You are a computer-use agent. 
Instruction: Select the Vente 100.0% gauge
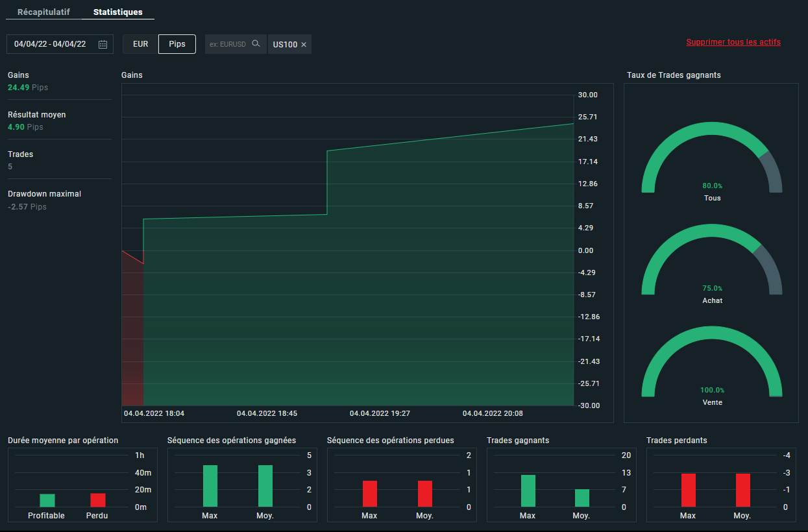point(712,367)
